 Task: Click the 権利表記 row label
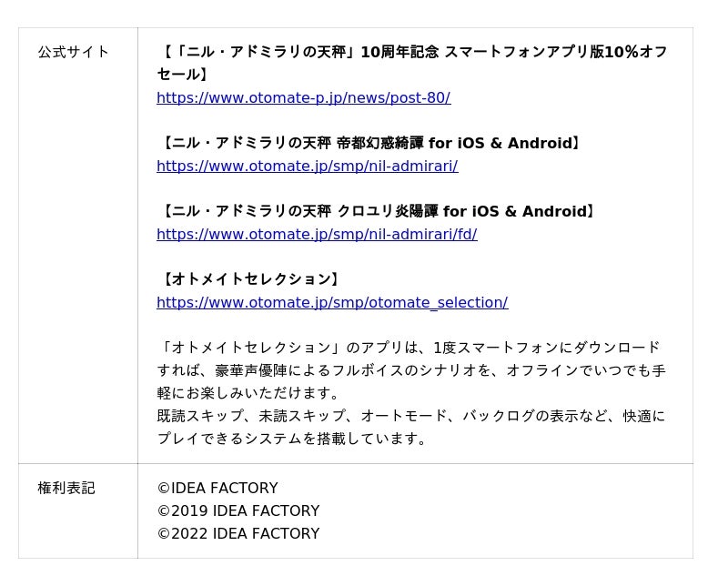pyautogui.click(x=66, y=488)
